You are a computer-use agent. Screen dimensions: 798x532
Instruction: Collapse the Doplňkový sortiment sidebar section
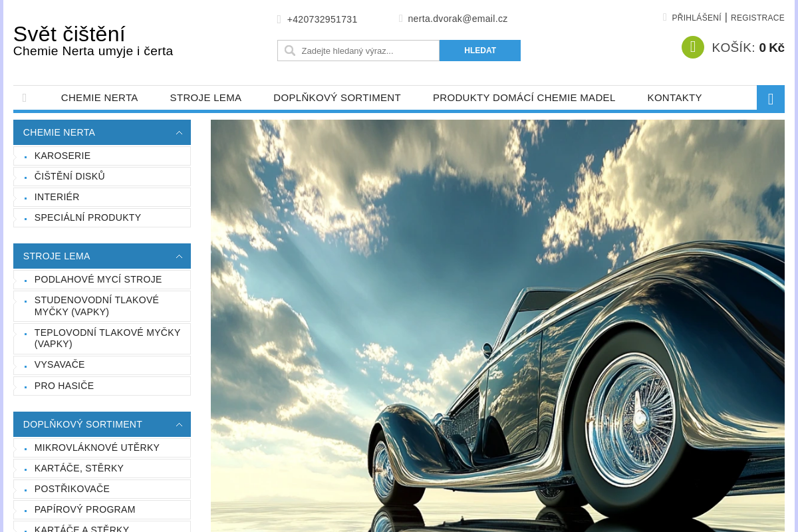[x=179, y=424]
